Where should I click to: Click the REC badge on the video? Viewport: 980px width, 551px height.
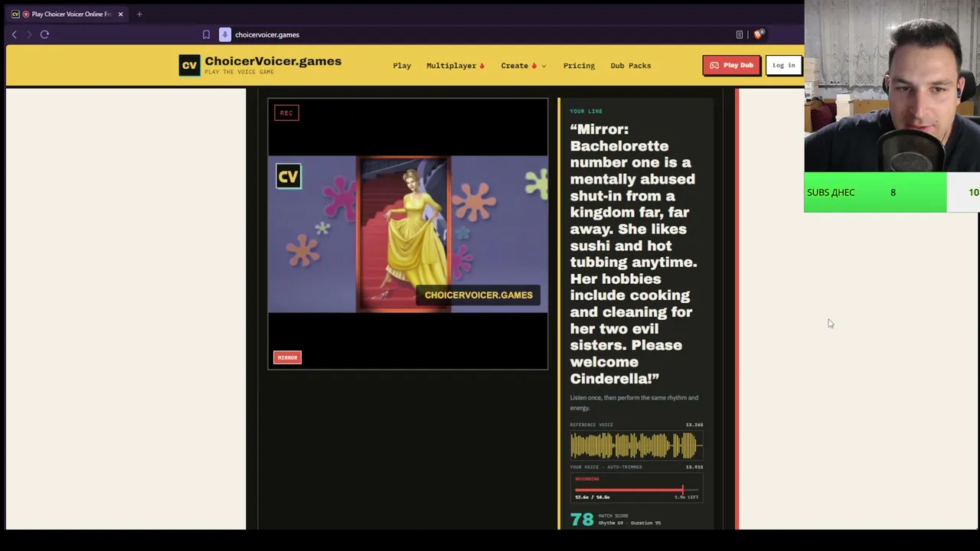coord(286,112)
